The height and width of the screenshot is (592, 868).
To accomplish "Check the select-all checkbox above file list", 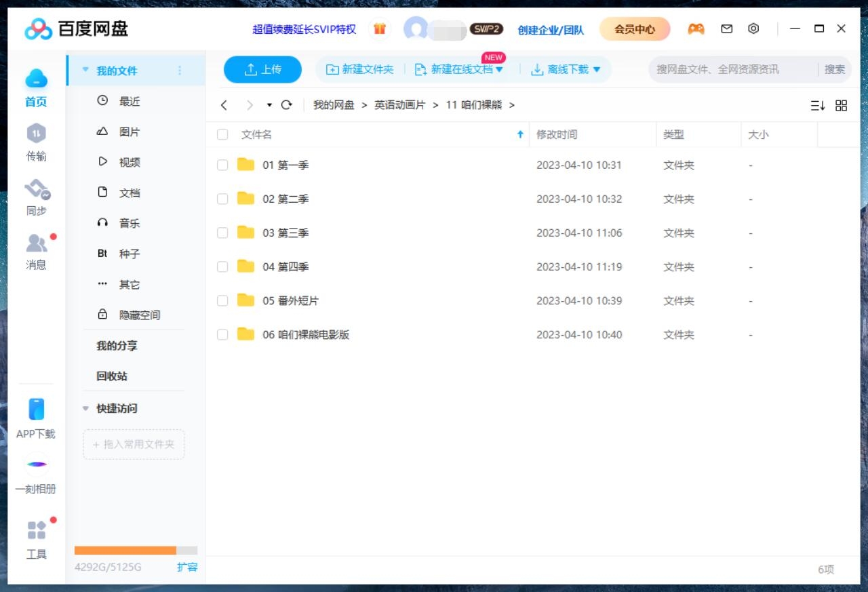I will [x=222, y=134].
